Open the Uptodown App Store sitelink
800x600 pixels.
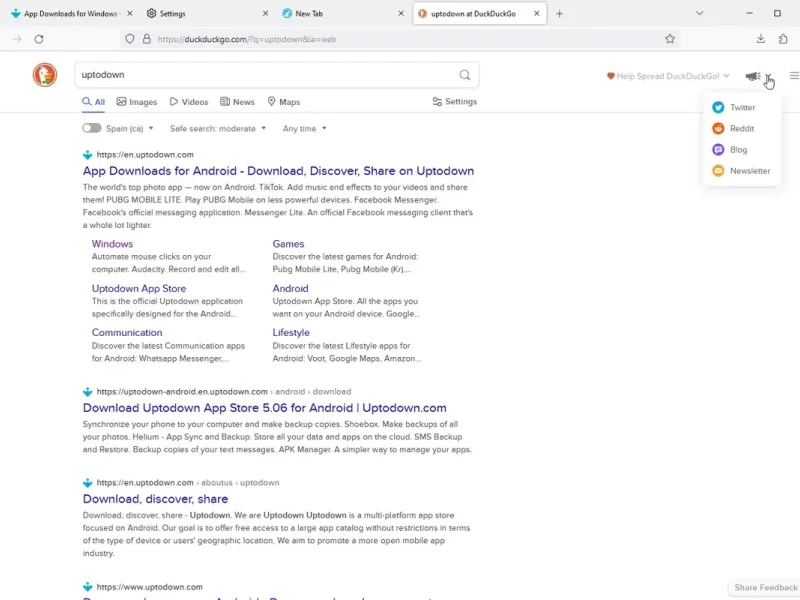tap(139, 288)
